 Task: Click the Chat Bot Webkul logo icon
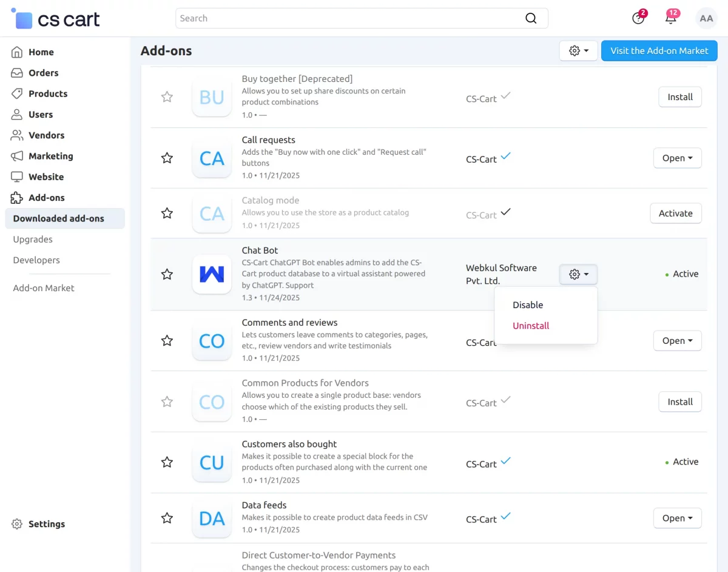pos(212,274)
